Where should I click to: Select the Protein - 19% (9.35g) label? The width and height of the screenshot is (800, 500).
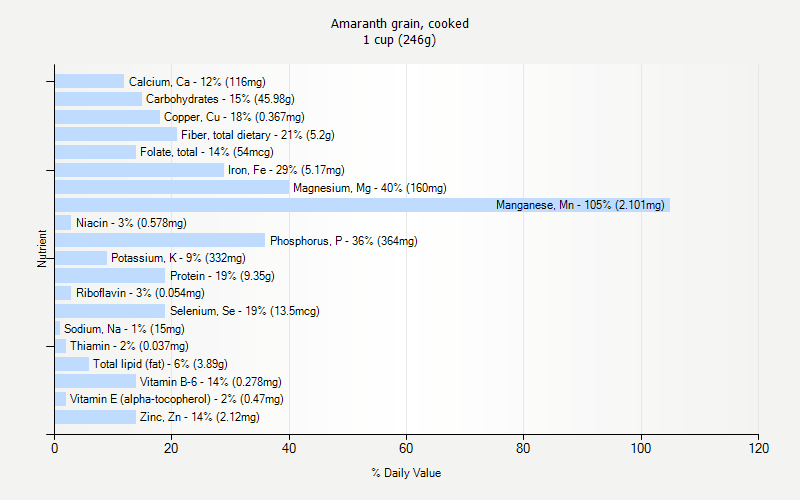point(222,276)
